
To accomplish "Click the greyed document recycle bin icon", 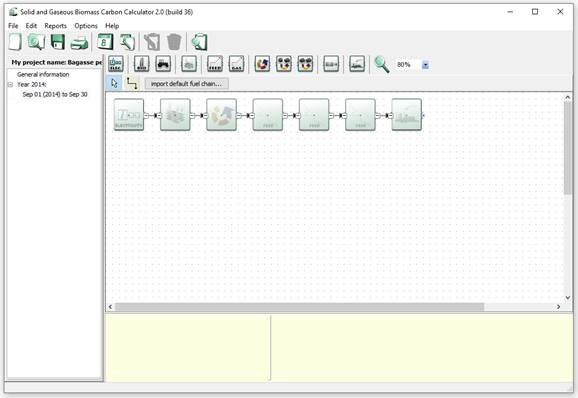I will click(152, 42).
